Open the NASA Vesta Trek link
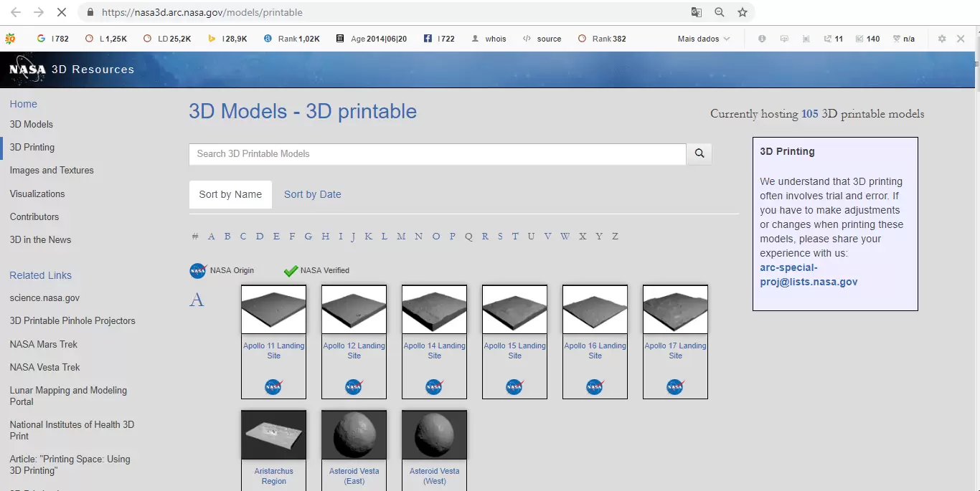This screenshot has height=491, width=980. pyautogui.click(x=44, y=367)
